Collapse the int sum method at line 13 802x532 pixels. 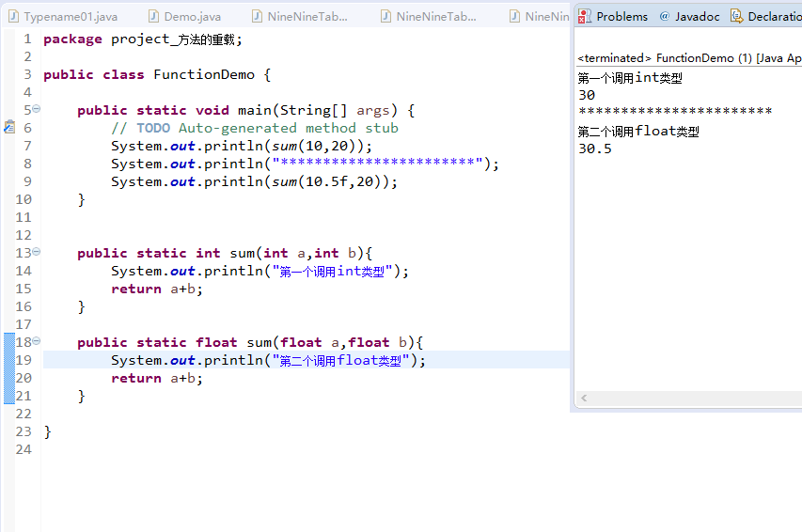37,252
